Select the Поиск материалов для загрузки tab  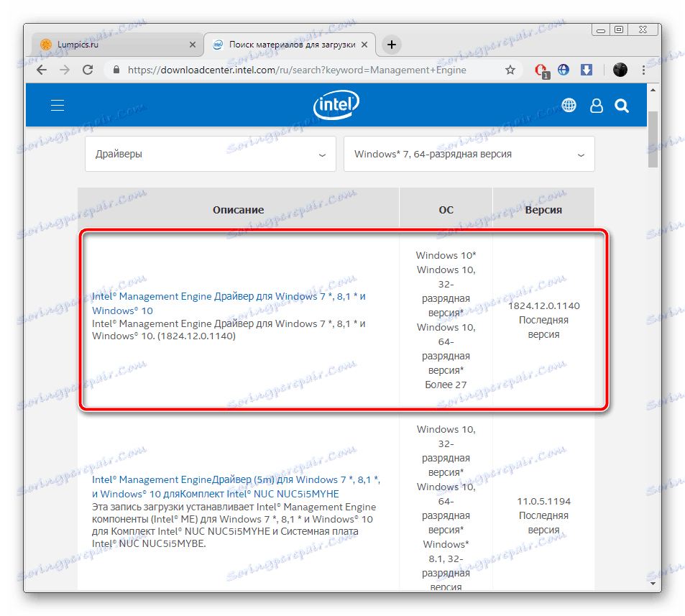[290, 45]
